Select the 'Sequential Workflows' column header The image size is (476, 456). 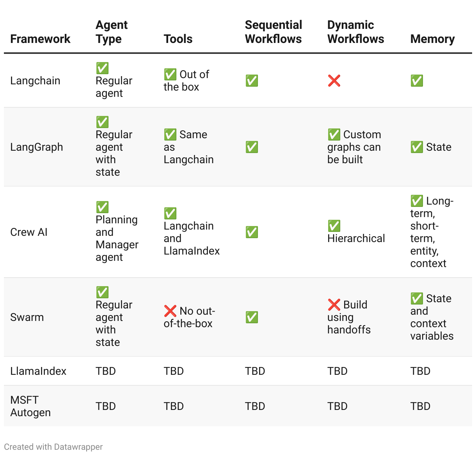[x=274, y=32]
